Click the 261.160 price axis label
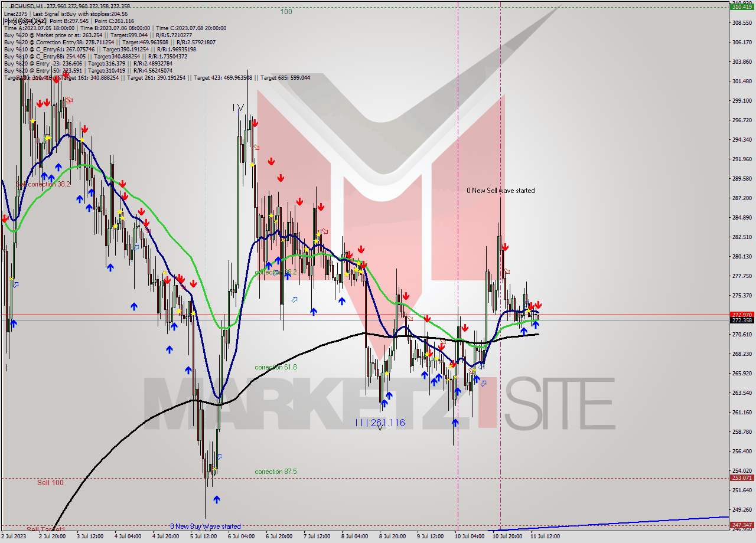Screen dimensions: 756x543 click(x=742, y=412)
